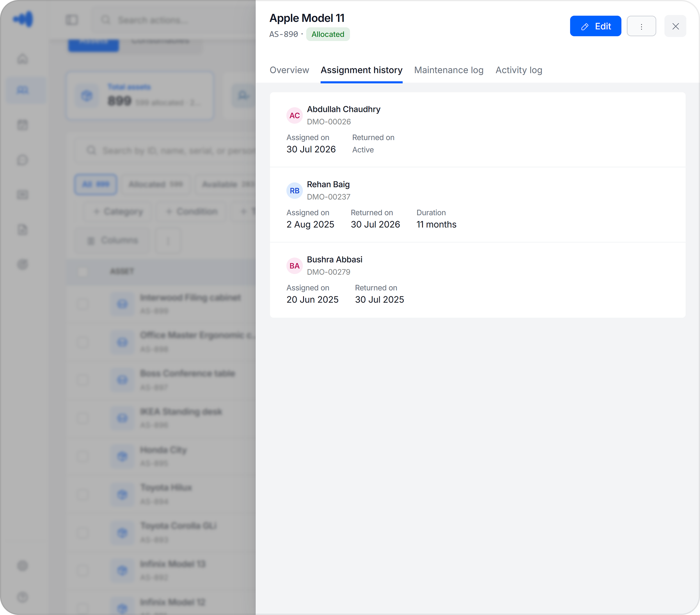Open the Maintenance log tab
Viewport: 700px width, 615px height.
[x=449, y=70]
